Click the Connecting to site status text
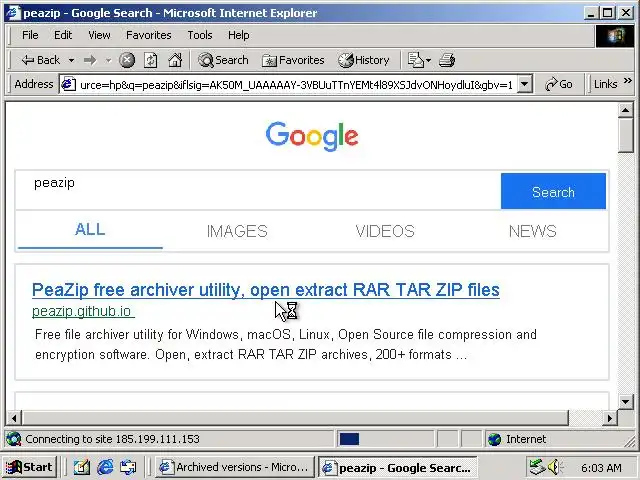 tap(112, 439)
